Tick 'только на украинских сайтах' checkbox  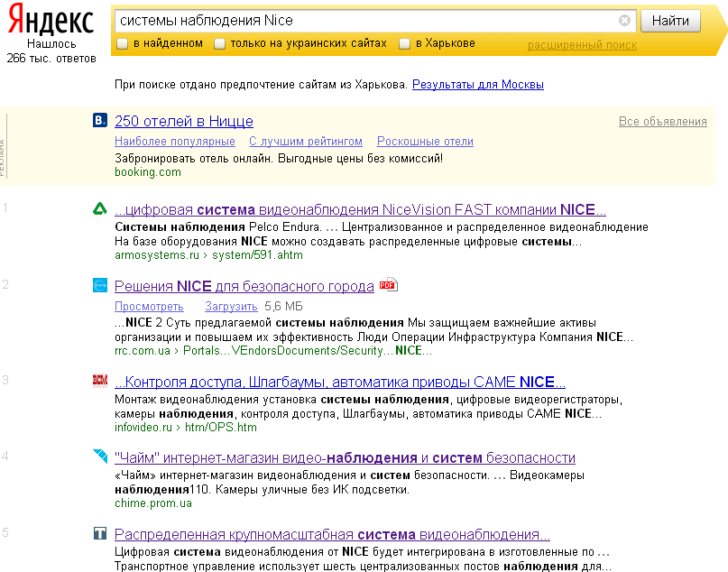(x=219, y=43)
